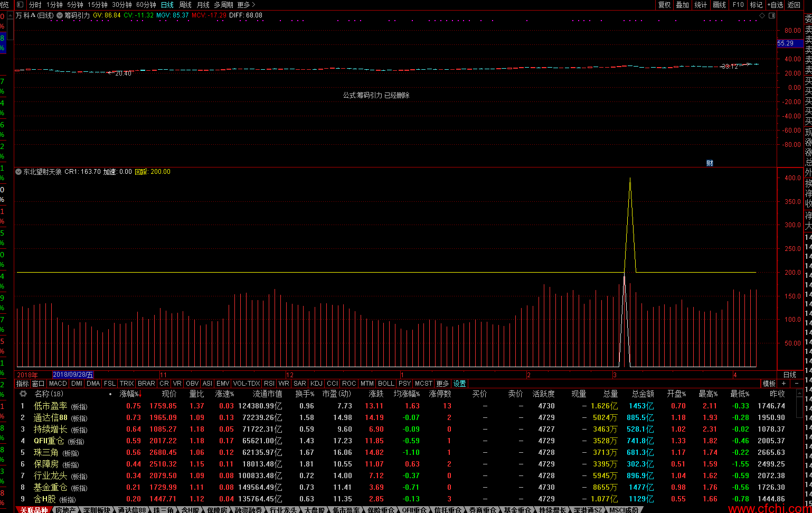
Task: Switch to 分时 intraday view
Action: point(35,5)
